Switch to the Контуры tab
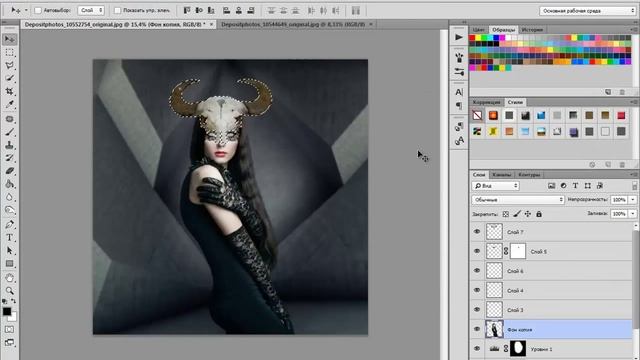The width and height of the screenshot is (640, 360). tap(529, 175)
